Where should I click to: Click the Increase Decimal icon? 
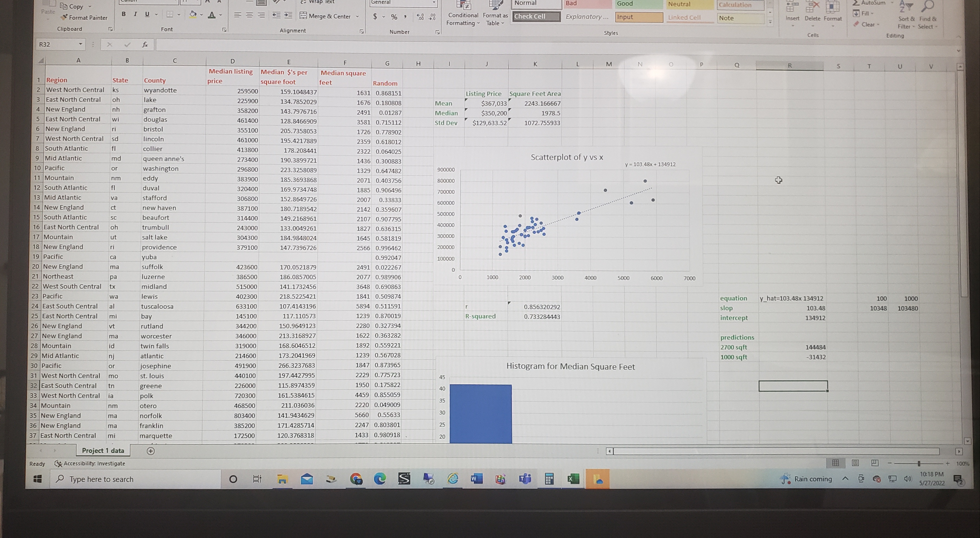tap(420, 17)
